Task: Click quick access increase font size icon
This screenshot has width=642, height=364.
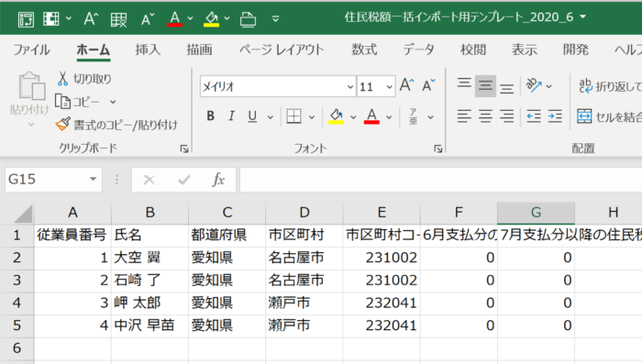Action: 91,19
